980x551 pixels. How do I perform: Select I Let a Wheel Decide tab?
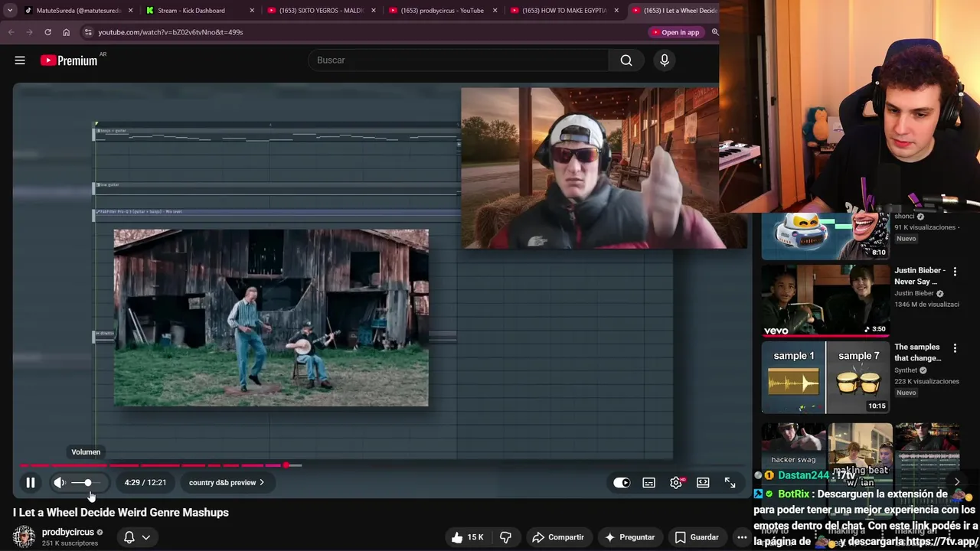coord(674,11)
